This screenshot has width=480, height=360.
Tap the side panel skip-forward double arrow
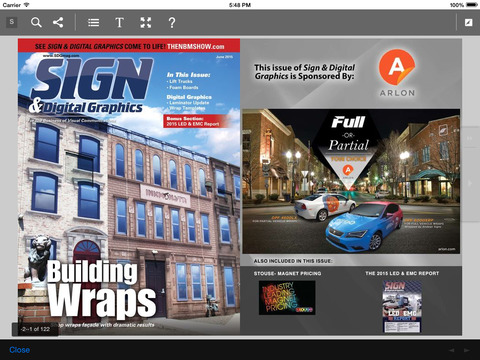pyautogui.click(x=470, y=138)
